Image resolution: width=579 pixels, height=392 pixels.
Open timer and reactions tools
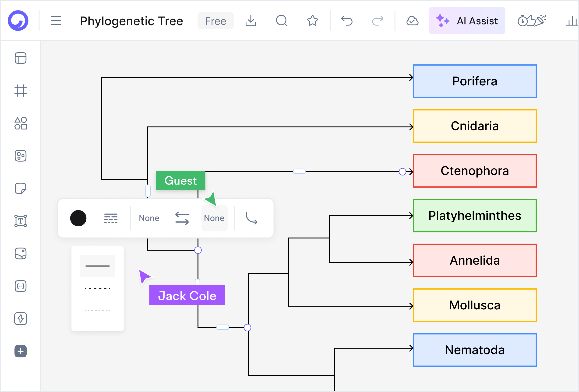point(532,21)
